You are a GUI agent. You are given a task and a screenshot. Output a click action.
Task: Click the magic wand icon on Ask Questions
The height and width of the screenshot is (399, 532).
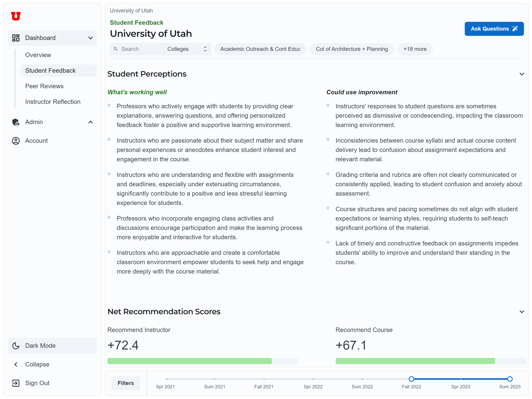pyautogui.click(x=515, y=29)
